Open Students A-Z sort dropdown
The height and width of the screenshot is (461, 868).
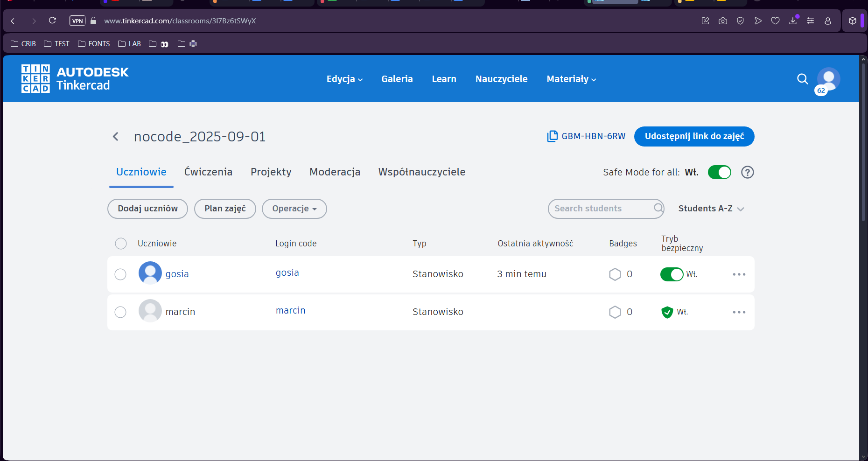click(x=711, y=209)
